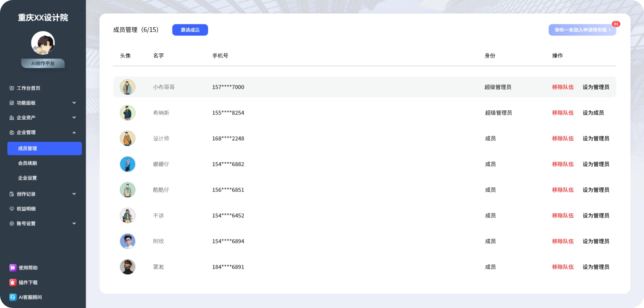The height and width of the screenshot is (308, 644).
Task: Set 小布哥哥 as 管理员
Action: pyautogui.click(x=596, y=87)
